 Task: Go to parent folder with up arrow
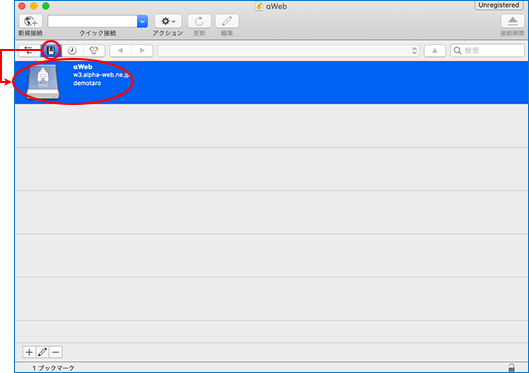click(x=435, y=51)
